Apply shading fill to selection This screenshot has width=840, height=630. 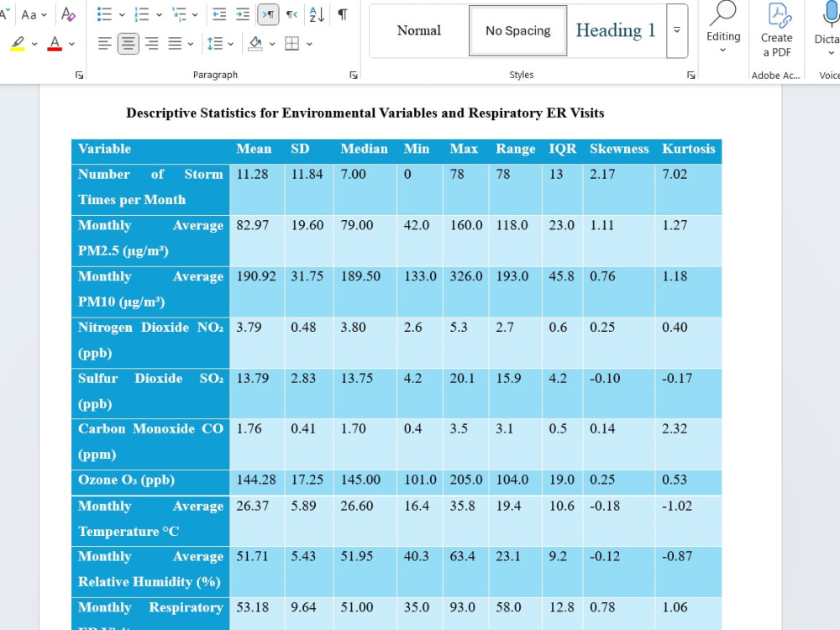click(x=255, y=44)
